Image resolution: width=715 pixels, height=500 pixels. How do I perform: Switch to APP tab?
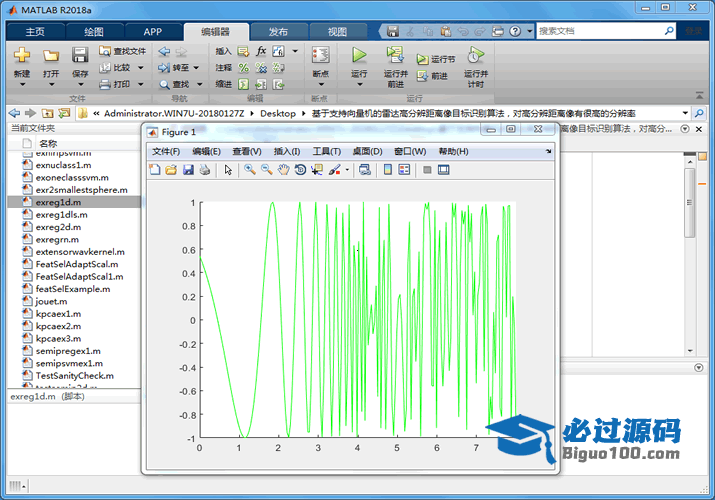point(152,31)
